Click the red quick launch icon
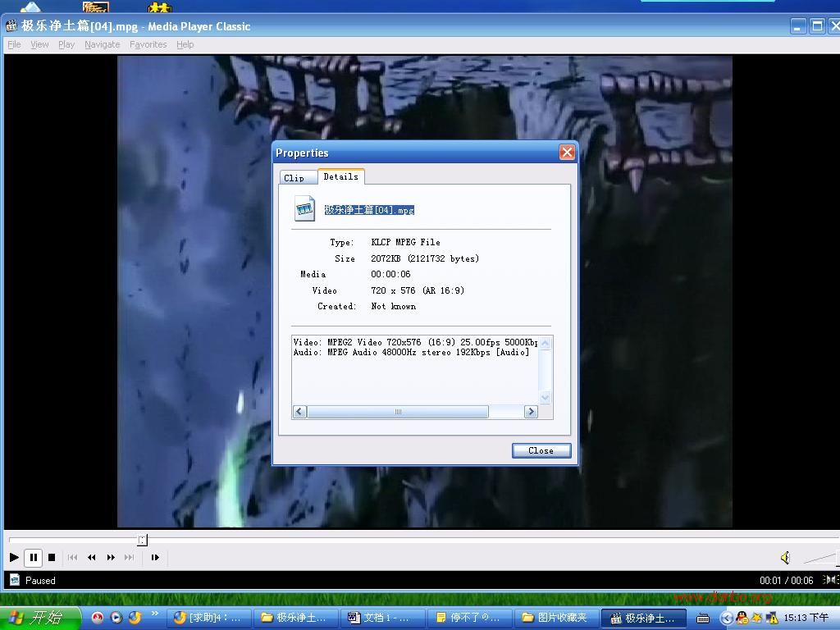Image resolution: width=840 pixels, height=630 pixels. coord(97,618)
